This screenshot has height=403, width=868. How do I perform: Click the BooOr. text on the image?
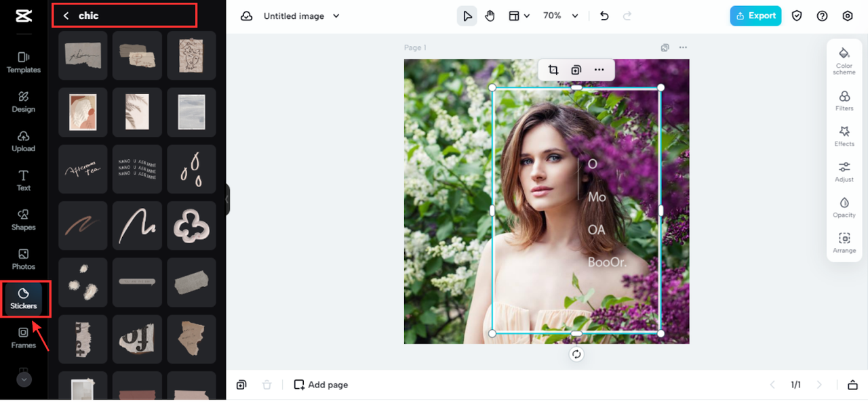click(607, 262)
